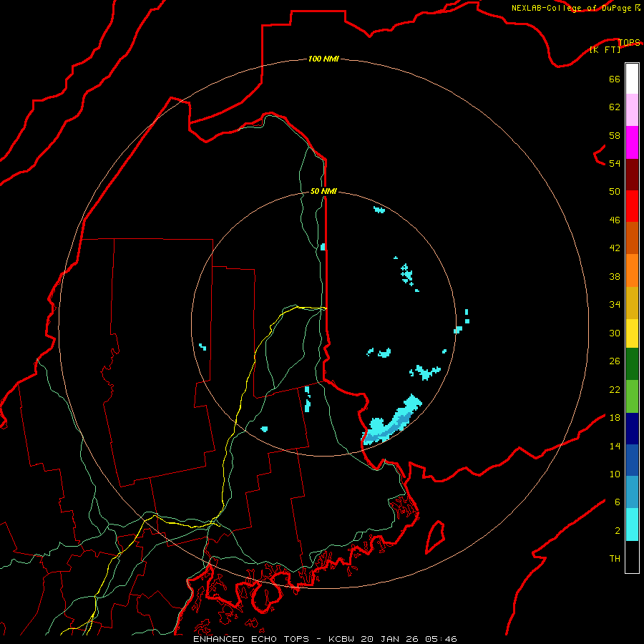Click the '30' legend value

[615, 333]
